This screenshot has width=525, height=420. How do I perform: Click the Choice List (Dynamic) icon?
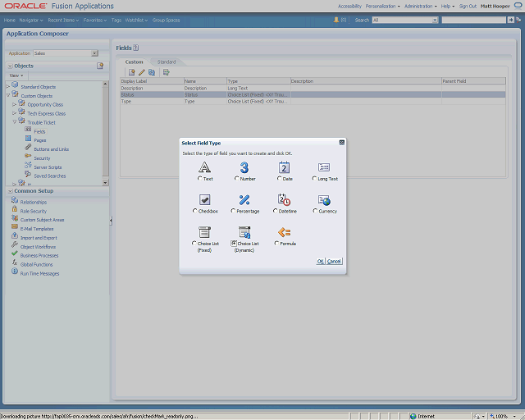[244, 232]
